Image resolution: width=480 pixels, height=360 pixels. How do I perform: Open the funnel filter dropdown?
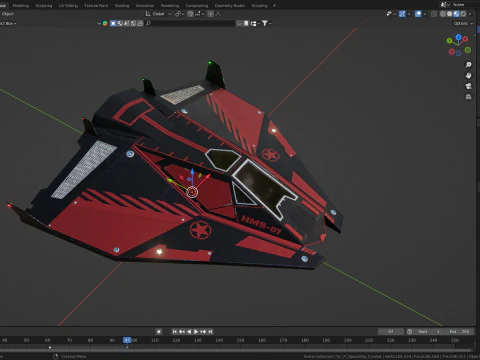[266, 23]
